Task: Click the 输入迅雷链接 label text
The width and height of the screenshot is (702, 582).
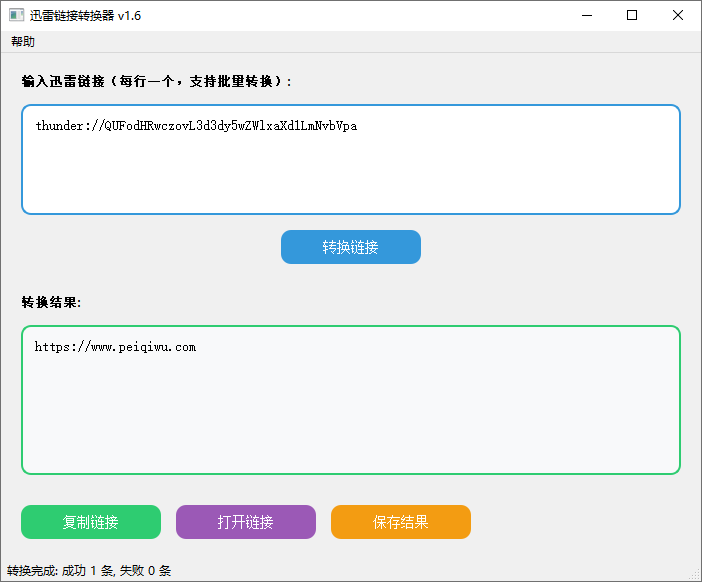Action: [157, 81]
